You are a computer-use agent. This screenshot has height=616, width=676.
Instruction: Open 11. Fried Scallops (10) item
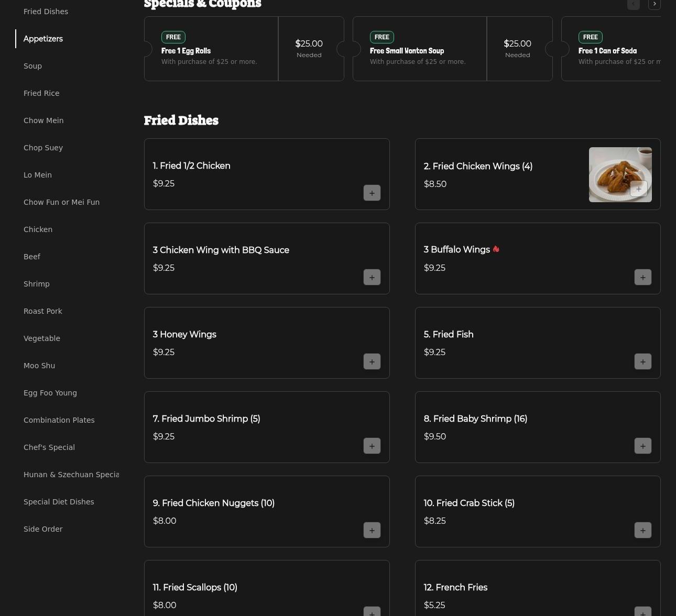(x=267, y=588)
